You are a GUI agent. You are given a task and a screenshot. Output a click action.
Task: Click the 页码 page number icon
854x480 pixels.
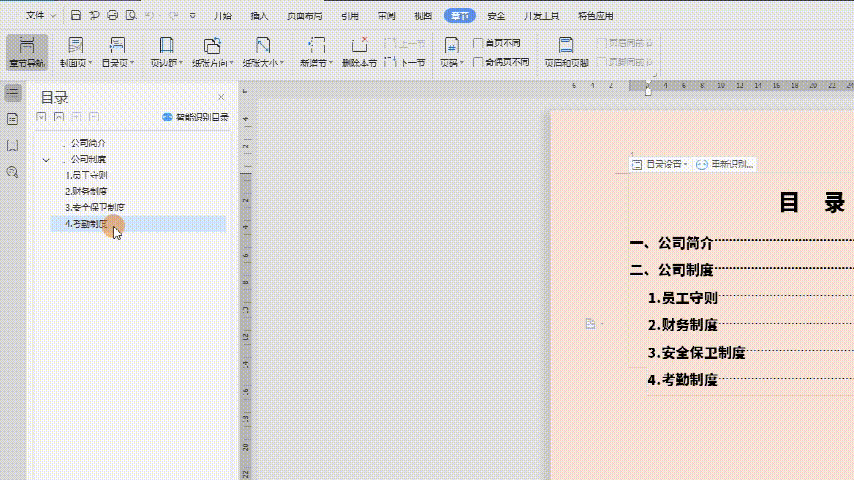451,46
